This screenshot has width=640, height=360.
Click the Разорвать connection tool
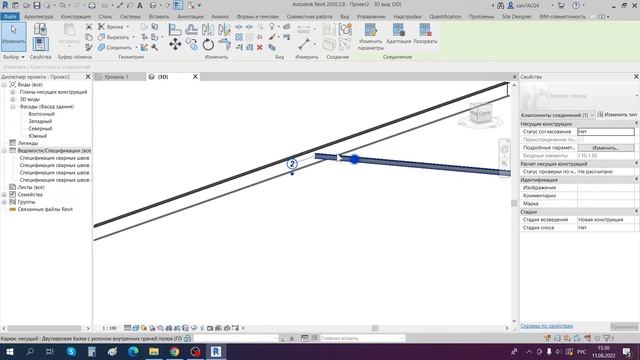click(x=425, y=34)
